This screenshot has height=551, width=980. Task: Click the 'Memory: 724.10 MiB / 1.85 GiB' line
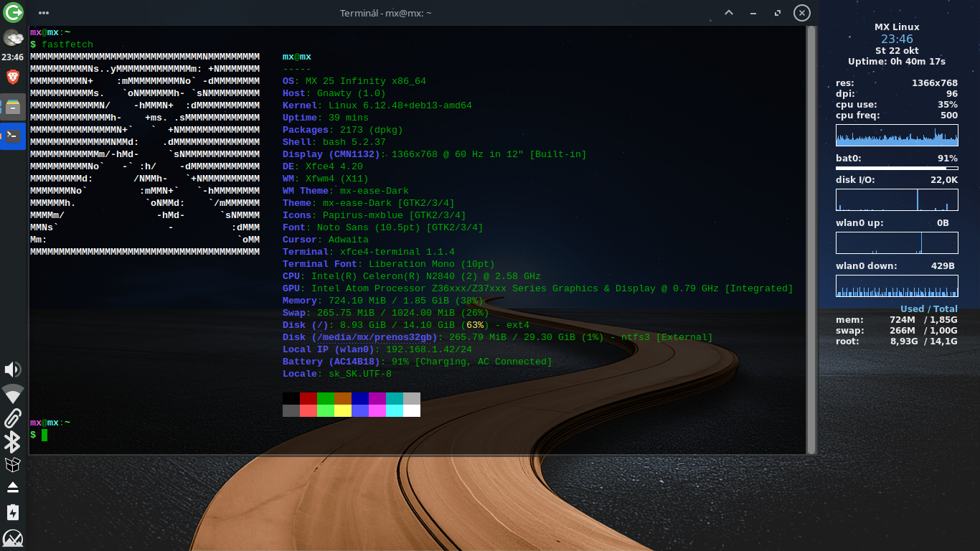coord(383,301)
